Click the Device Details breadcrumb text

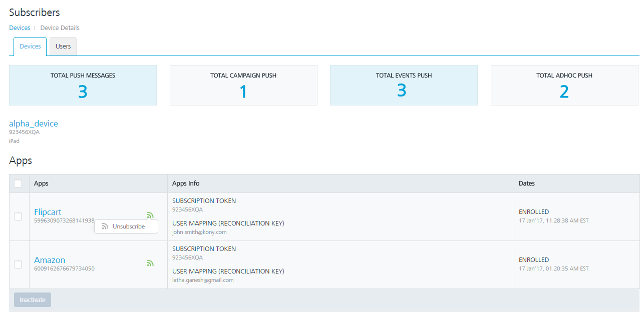(60, 28)
